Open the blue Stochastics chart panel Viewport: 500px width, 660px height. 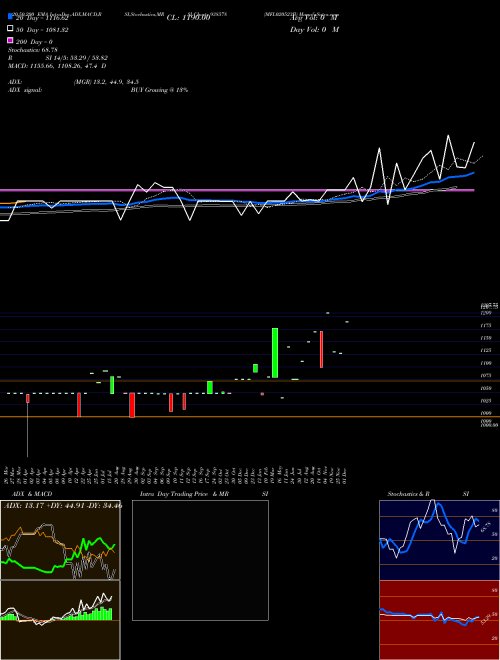pyautogui.click(x=439, y=540)
